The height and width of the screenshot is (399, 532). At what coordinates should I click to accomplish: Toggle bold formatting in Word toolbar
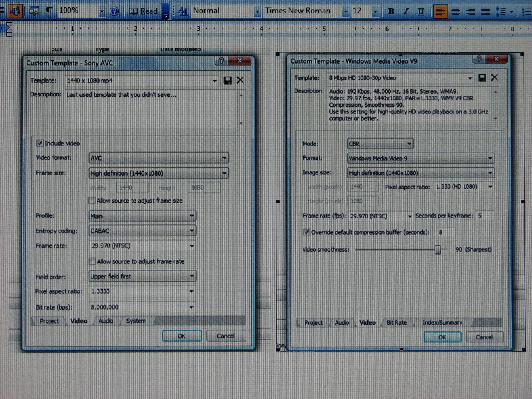pyautogui.click(x=391, y=11)
